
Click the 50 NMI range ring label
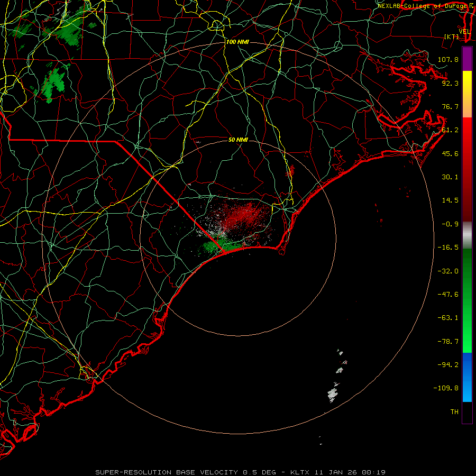[x=238, y=140]
